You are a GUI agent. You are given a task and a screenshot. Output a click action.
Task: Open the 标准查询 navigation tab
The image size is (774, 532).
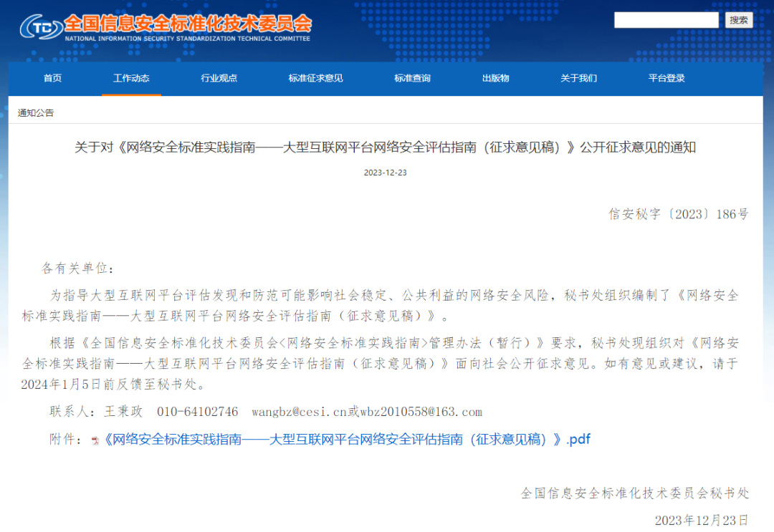[412, 78]
